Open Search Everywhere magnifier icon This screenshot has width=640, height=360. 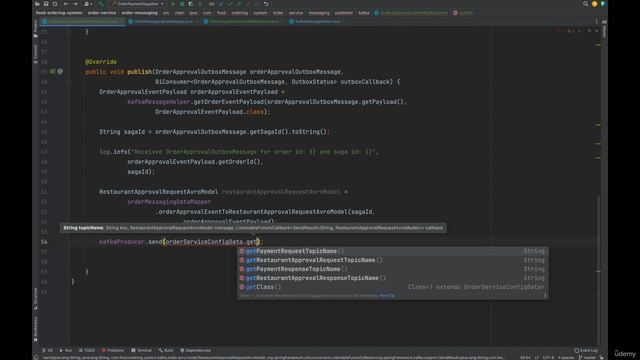[585, 4]
